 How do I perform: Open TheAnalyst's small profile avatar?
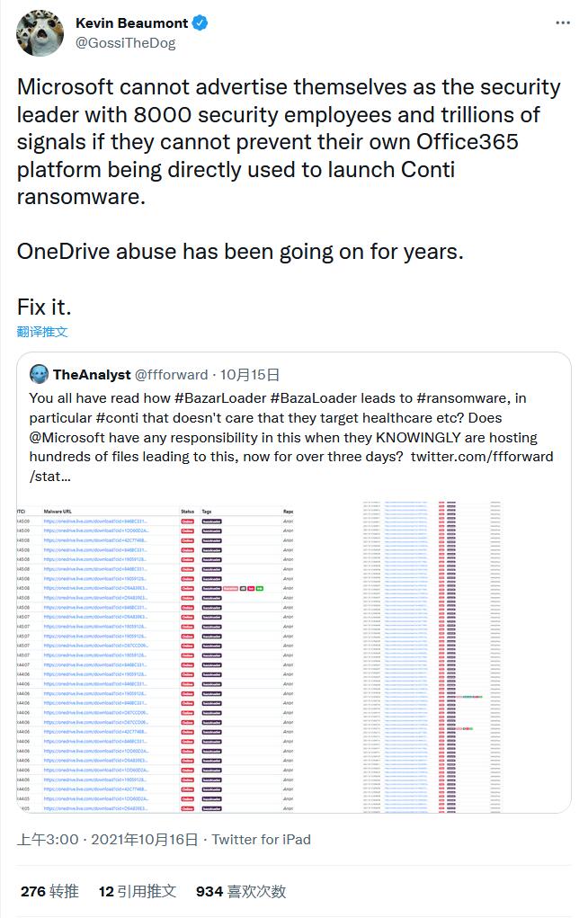click(39, 374)
